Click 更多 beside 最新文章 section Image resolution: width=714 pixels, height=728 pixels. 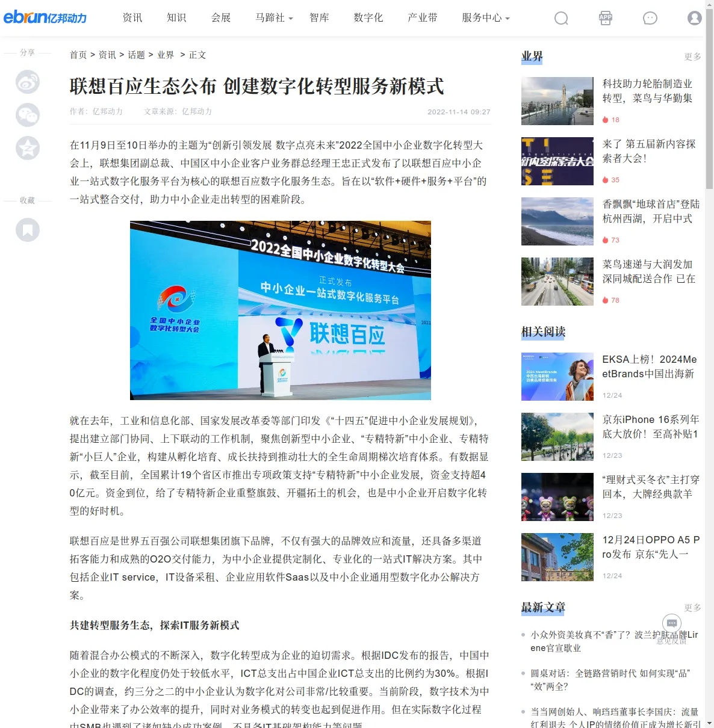coord(692,608)
